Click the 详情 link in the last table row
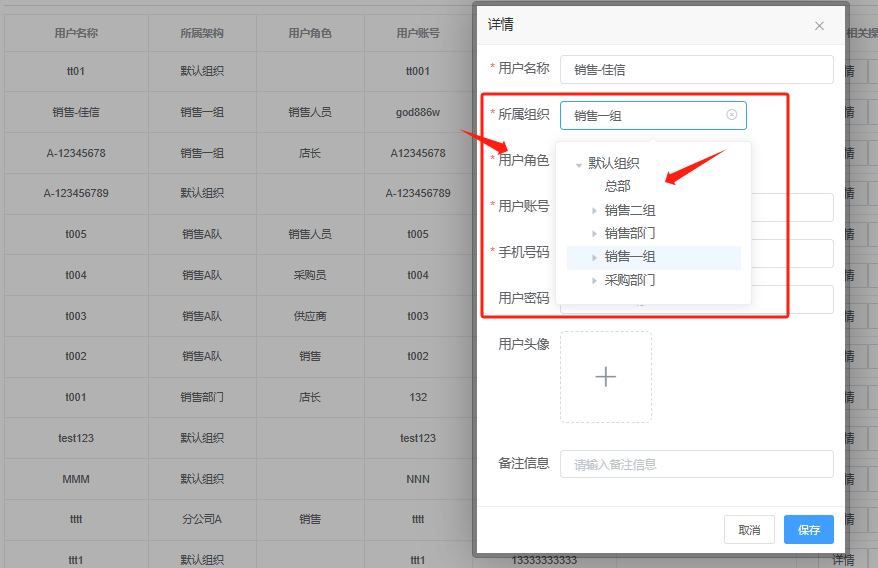 pyautogui.click(x=843, y=560)
